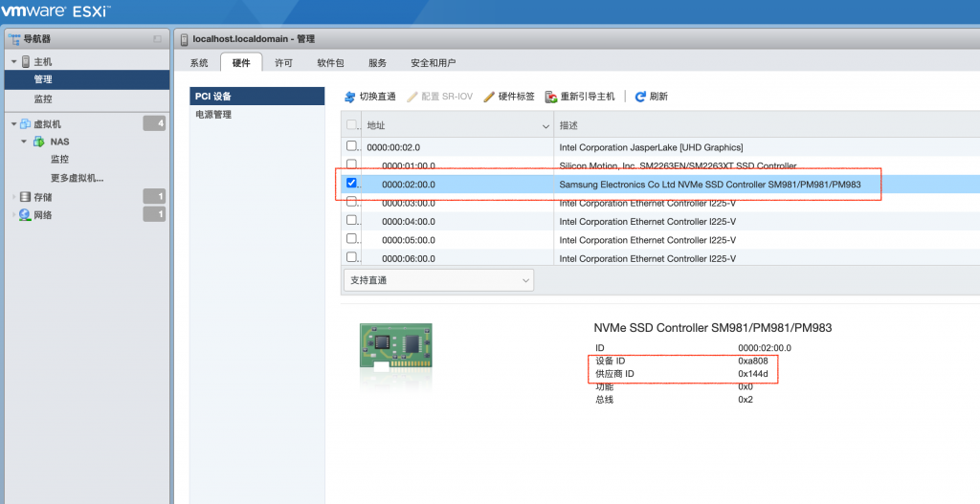Image resolution: width=980 pixels, height=504 pixels.
Task: Switch to the Security and Users tab
Action: point(434,63)
